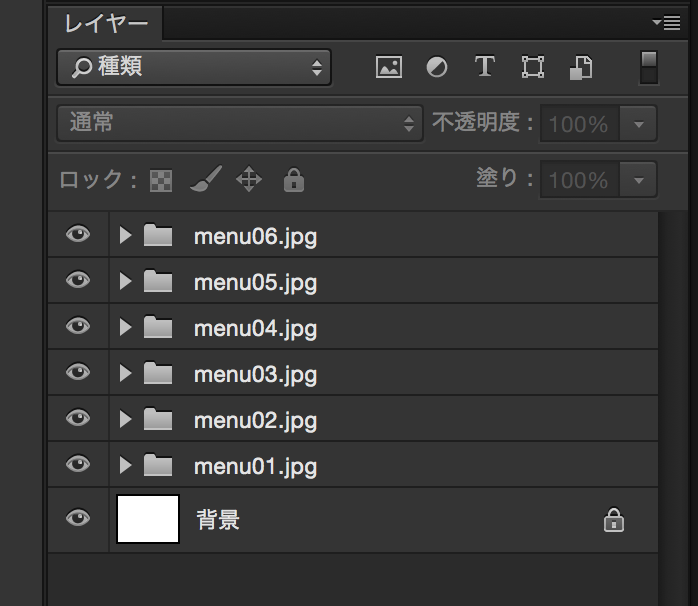Hide the menu03.jpg layer group
698x606 pixels.
tap(78, 373)
